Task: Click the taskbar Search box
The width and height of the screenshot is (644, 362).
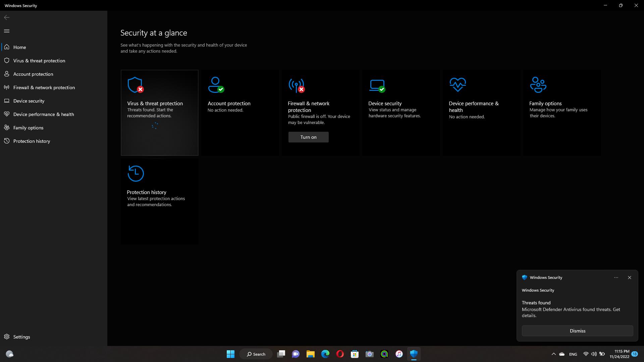Action: coord(256,354)
